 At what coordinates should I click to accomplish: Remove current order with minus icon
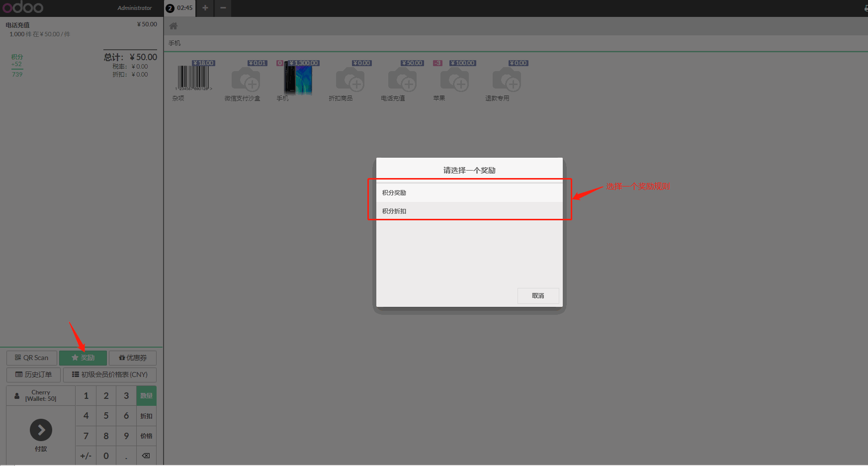(x=223, y=8)
